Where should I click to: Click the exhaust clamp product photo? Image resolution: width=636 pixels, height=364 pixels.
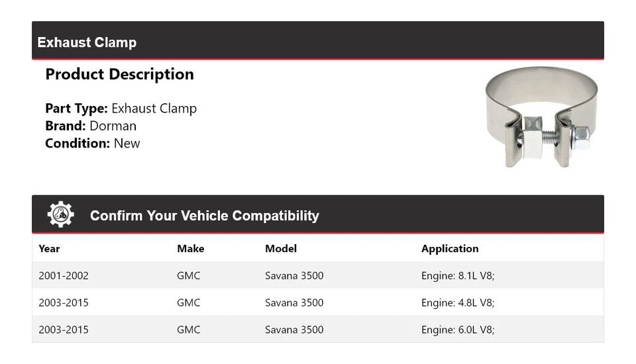coord(541,116)
